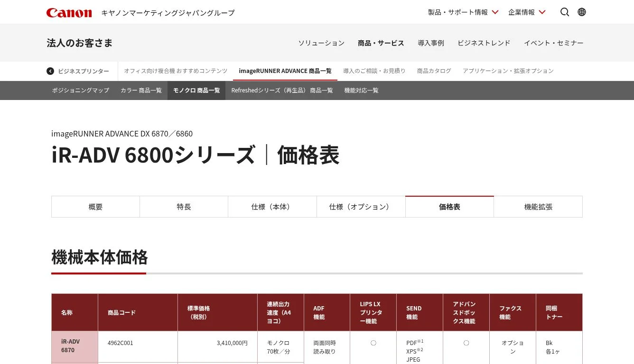Switch to 仕様（本体）tab
634x364 pixels.
tap(272, 207)
